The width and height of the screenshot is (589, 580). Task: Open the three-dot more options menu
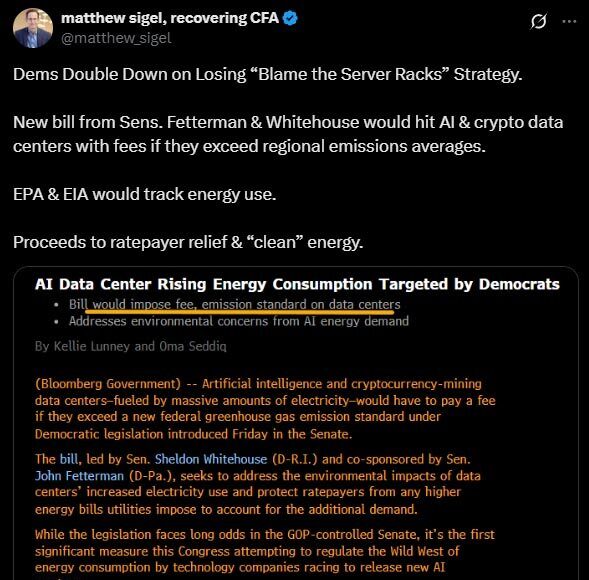pyautogui.click(x=569, y=21)
